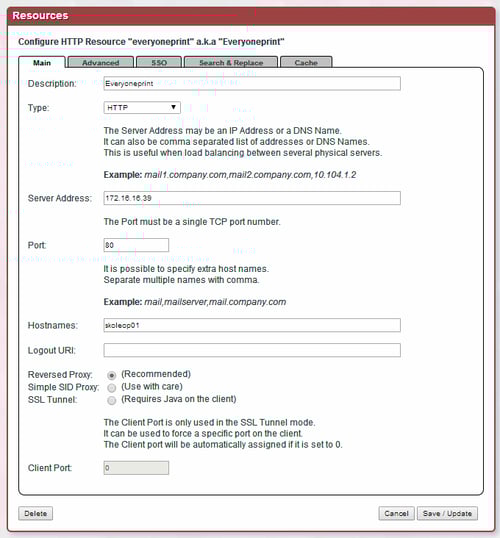
Task: Switch to the Main tab
Action: coord(42,62)
